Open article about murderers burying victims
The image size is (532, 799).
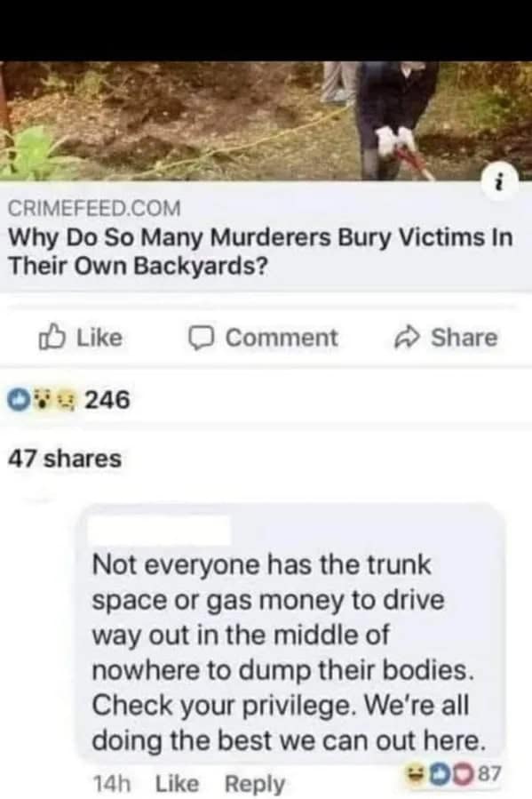tap(260, 252)
